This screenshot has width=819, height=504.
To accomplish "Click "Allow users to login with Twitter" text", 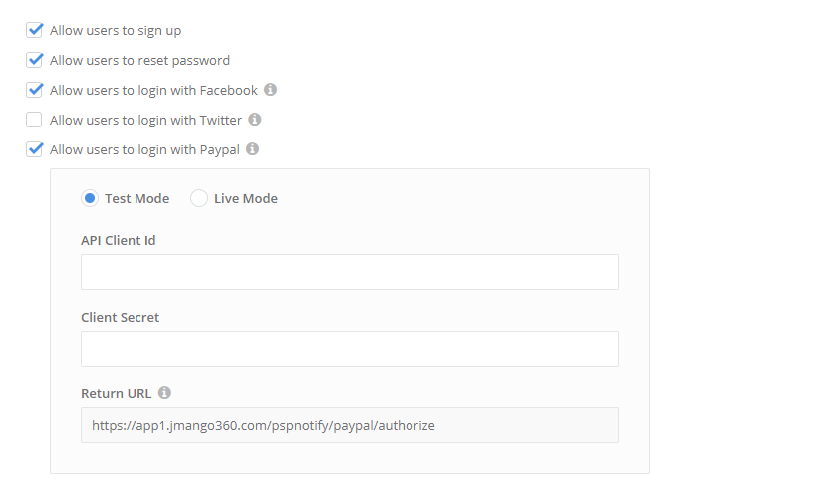I will pos(145,120).
